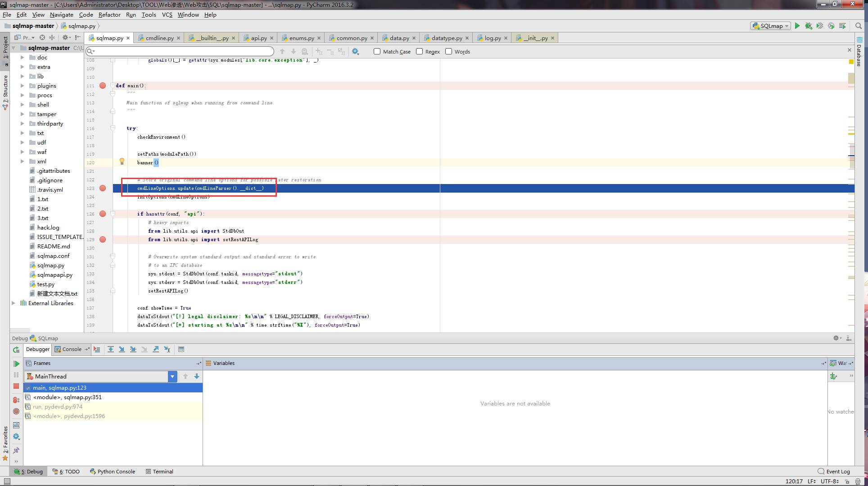Click into the find search field
The image size is (868, 486).
point(180,51)
